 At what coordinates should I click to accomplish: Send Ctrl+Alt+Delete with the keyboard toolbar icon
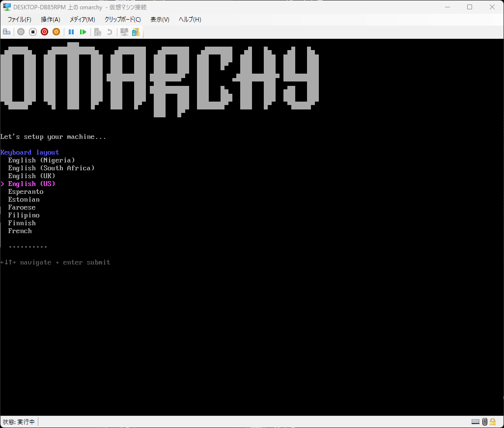pos(7,32)
